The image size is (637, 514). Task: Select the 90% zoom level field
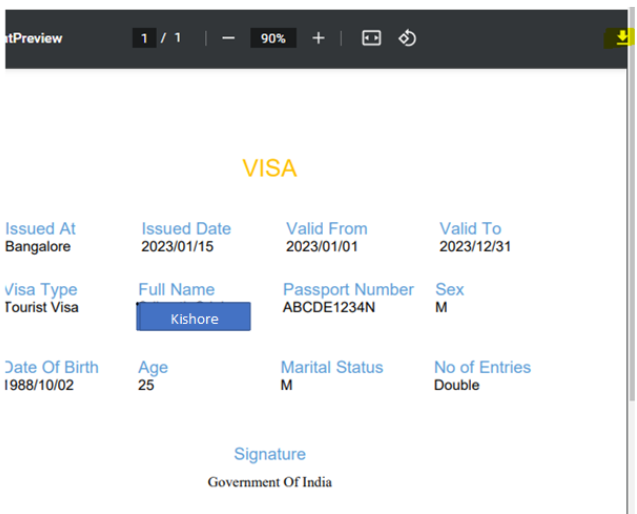point(273,38)
